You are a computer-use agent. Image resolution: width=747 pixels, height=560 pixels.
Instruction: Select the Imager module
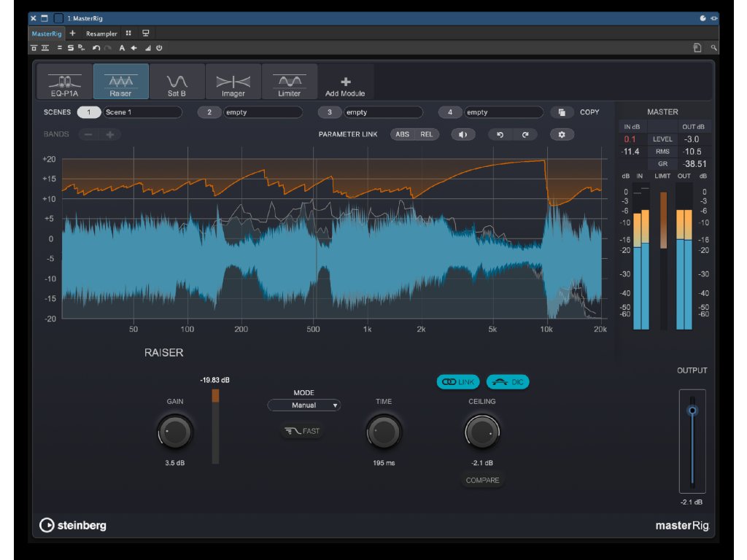tap(233, 82)
